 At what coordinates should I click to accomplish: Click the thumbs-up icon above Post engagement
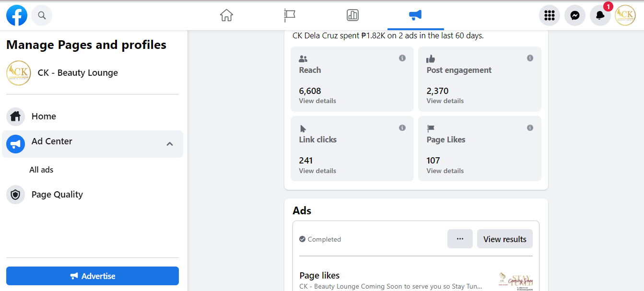click(x=431, y=59)
